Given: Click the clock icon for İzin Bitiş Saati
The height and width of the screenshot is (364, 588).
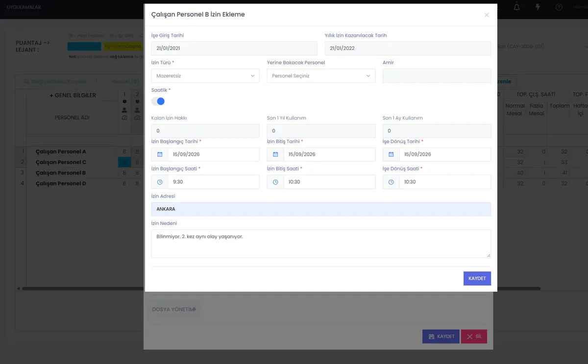Looking at the screenshot, I should point(275,182).
